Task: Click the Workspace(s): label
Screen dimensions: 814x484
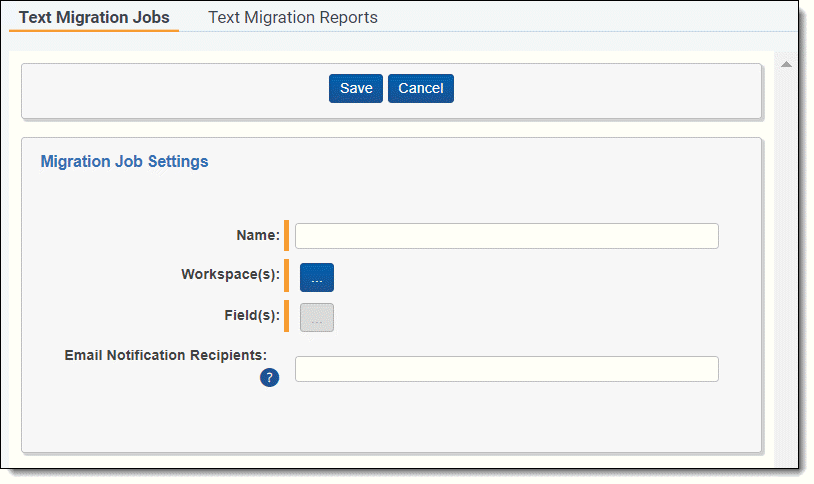Action: click(230, 274)
